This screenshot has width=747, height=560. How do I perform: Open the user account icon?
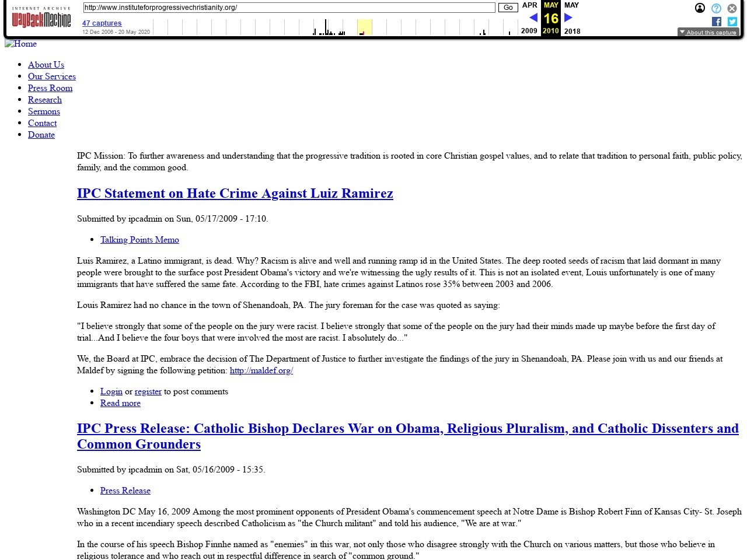pyautogui.click(x=700, y=8)
